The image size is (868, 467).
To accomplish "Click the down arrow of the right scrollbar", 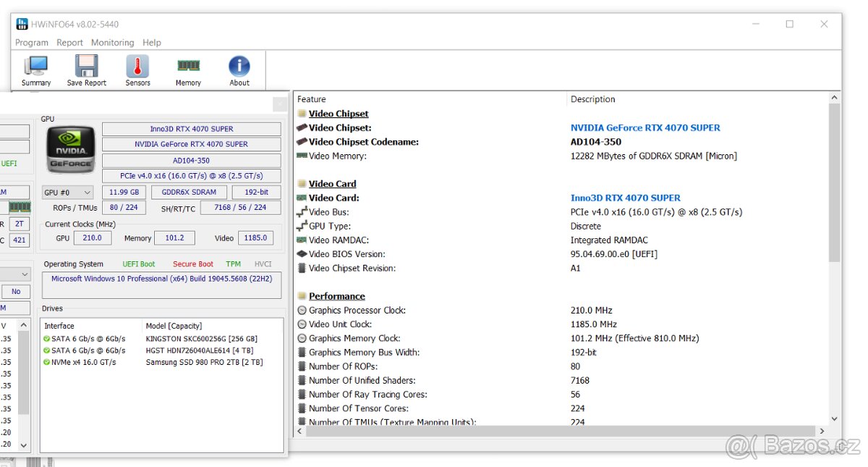I will tap(834, 418).
